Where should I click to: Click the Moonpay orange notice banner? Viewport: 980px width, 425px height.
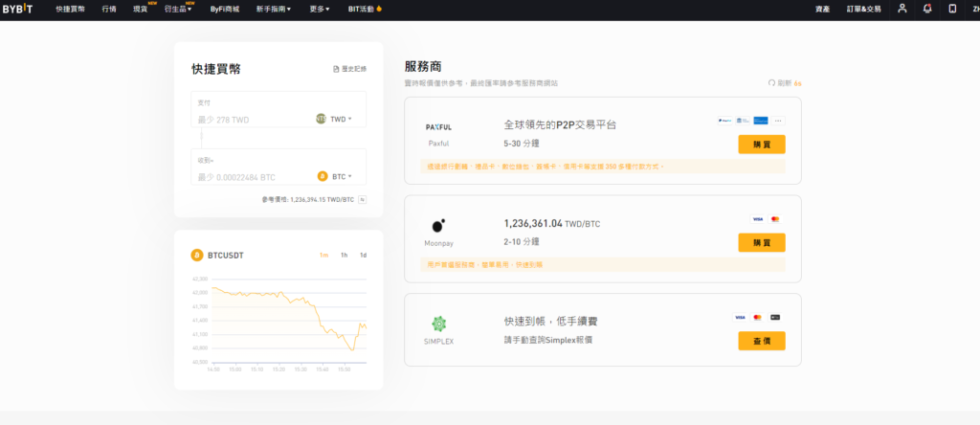[x=603, y=264]
